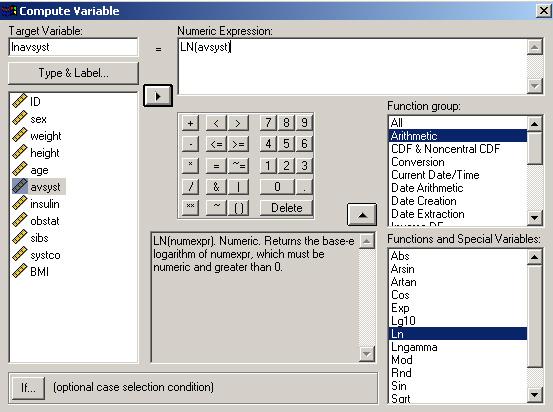
Task: Click the less-than-or-equal <= key
Action: coord(216,144)
